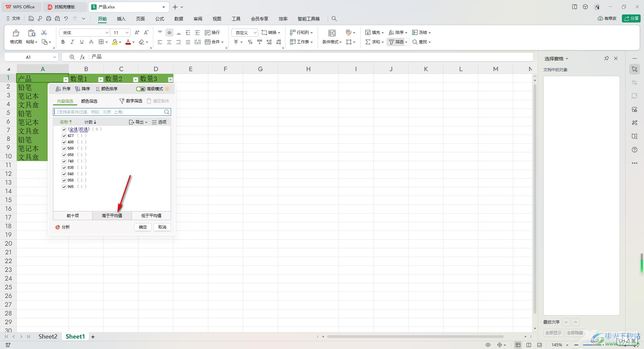Open the font size dropdown
Image resolution: width=644 pixels, height=349 pixels.
pyautogui.click(x=127, y=33)
